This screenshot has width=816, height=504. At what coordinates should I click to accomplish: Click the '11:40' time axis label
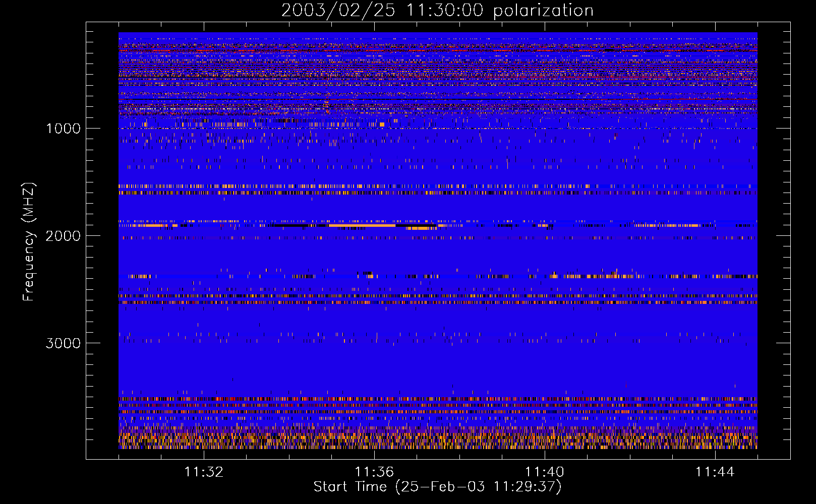point(545,472)
